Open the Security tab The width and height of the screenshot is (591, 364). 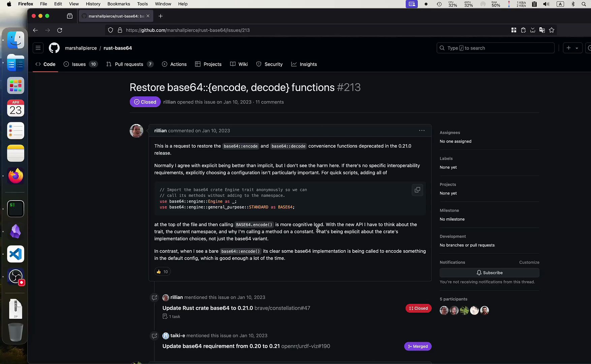coord(269,64)
